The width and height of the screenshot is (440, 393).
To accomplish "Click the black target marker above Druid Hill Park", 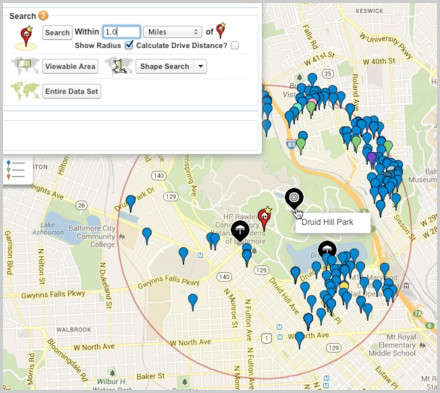I will (294, 198).
